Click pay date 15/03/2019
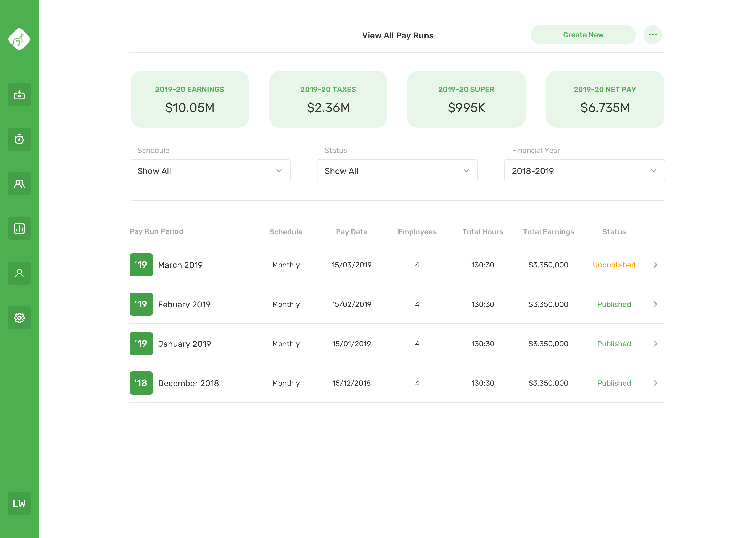The image size is (756, 538). [x=351, y=265]
